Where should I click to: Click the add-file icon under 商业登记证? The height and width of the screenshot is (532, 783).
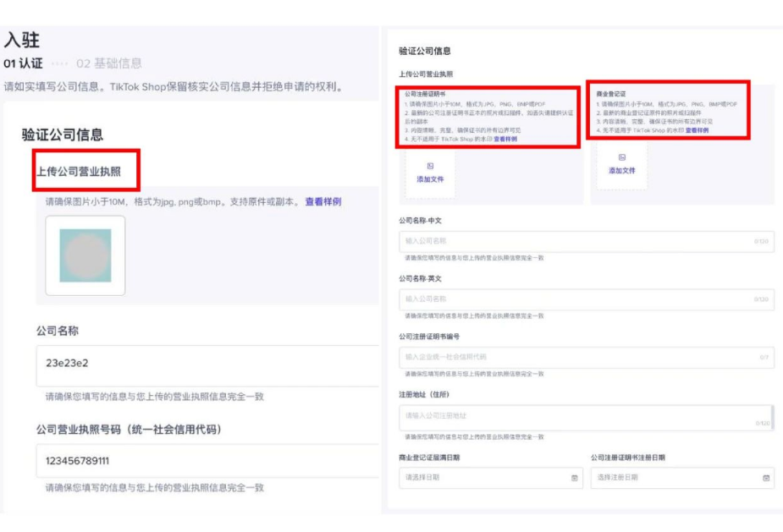[622, 157]
